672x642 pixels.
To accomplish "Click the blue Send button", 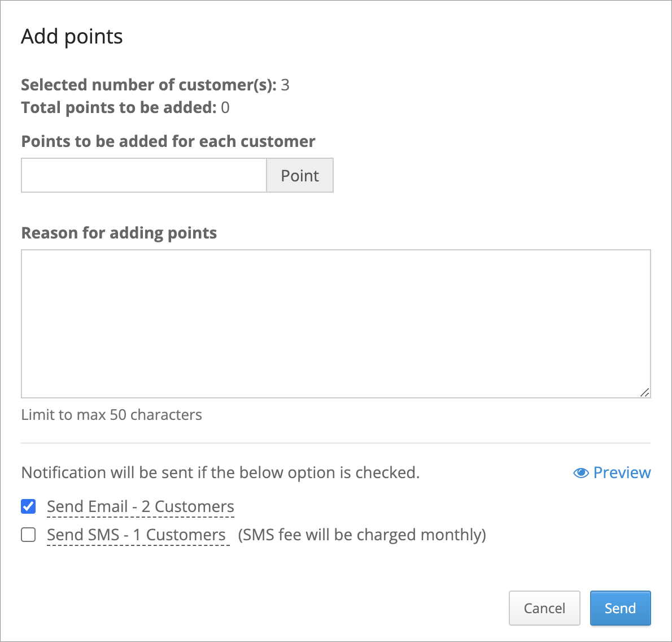I will [620, 608].
